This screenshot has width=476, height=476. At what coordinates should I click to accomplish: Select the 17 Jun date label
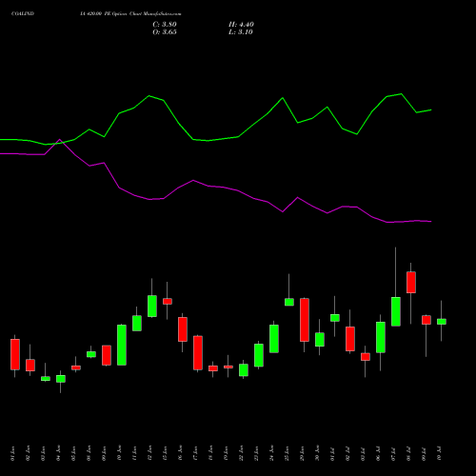(196, 453)
